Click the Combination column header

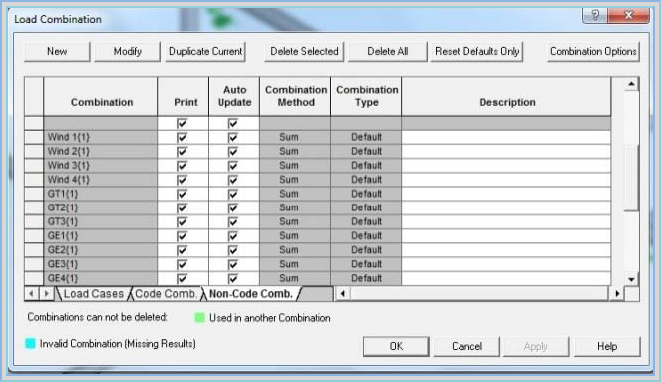coord(101,97)
